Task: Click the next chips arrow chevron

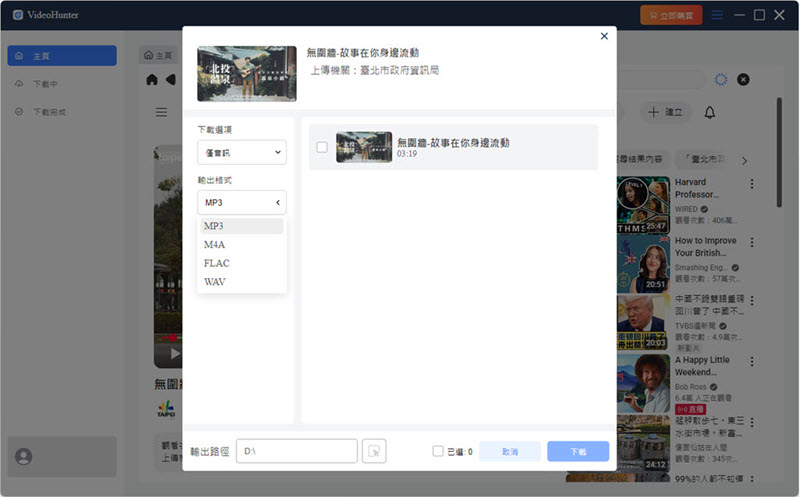Action: click(x=744, y=161)
